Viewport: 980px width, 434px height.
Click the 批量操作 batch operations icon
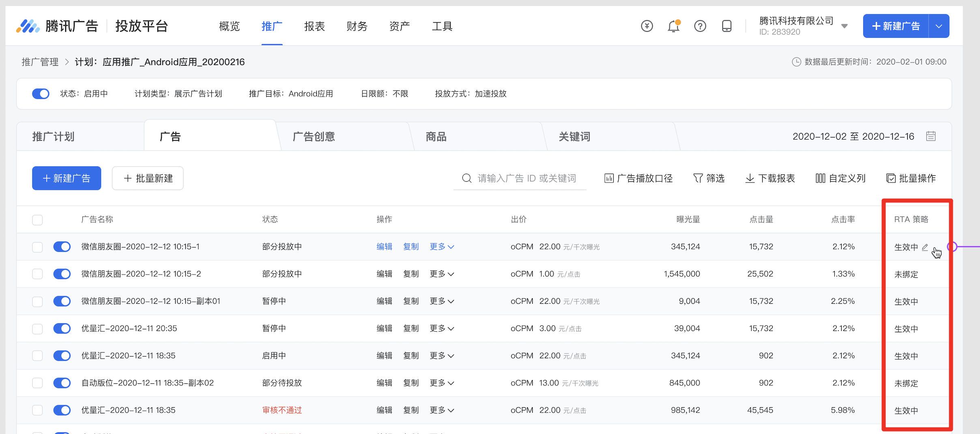point(890,178)
